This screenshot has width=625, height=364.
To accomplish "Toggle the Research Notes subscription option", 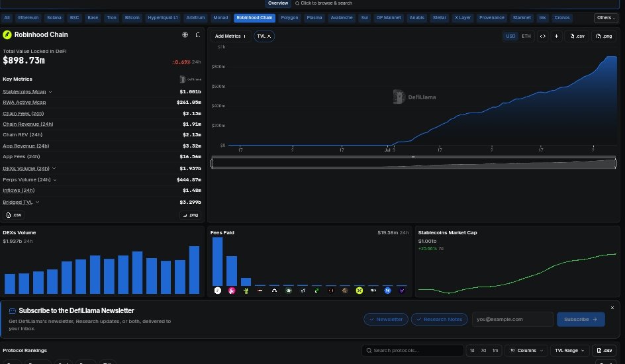I will coord(439,320).
